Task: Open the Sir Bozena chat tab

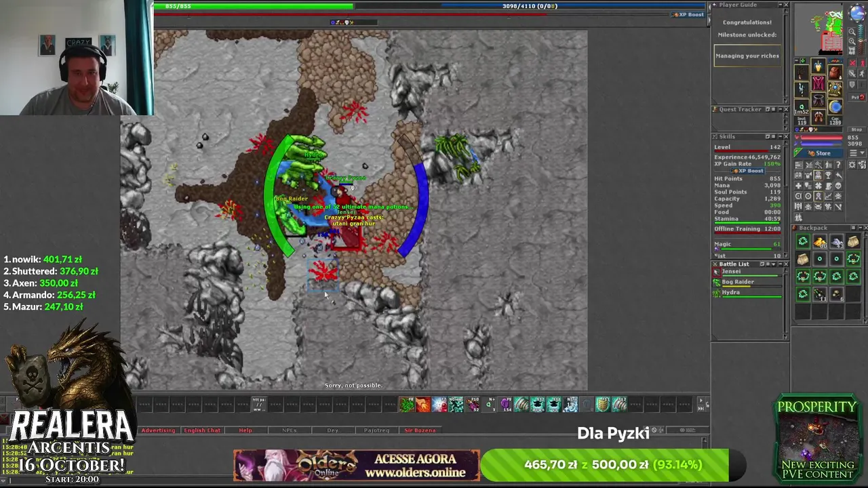Action: pyautogui.click(x=420, y=430)
